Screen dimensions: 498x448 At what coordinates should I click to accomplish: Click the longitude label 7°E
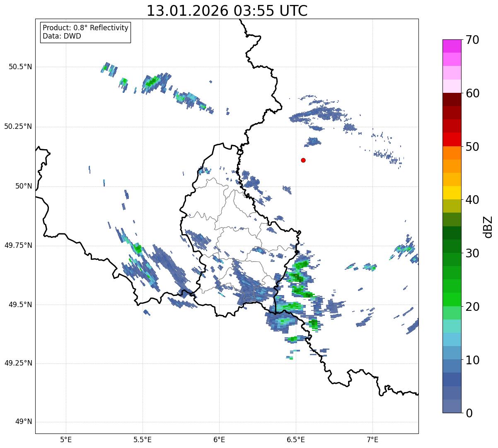(x=372, y=440)
